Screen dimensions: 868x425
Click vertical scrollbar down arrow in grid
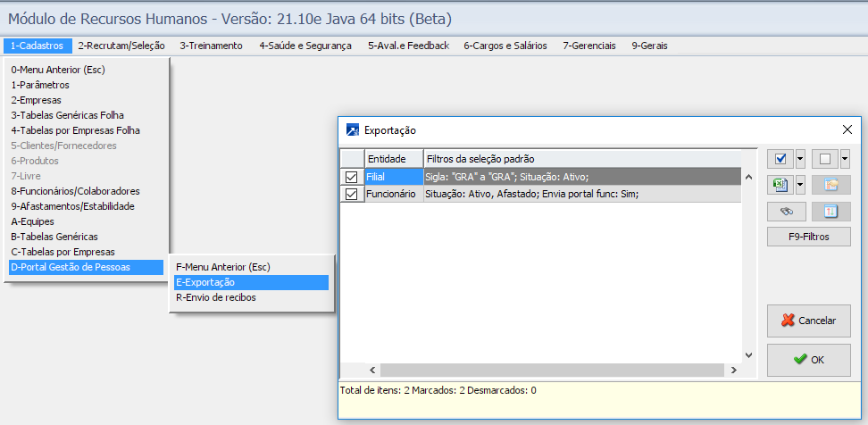(x=748, y=354)
